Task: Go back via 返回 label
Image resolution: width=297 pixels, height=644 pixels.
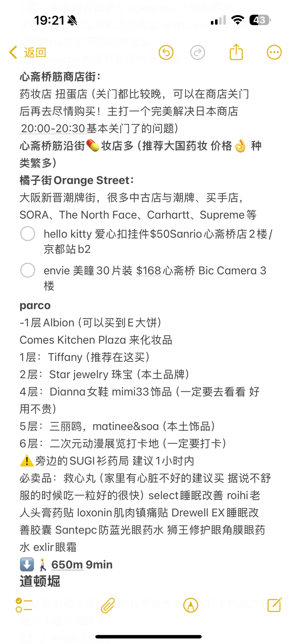Action: pos(35,53)
